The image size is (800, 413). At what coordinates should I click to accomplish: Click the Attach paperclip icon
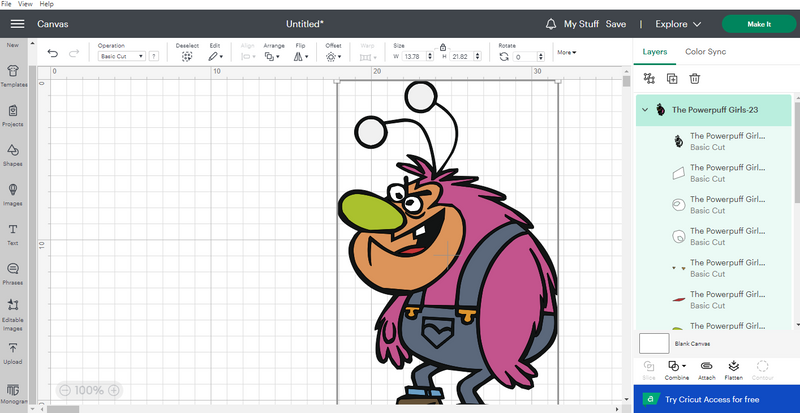[x=705, y=367]
